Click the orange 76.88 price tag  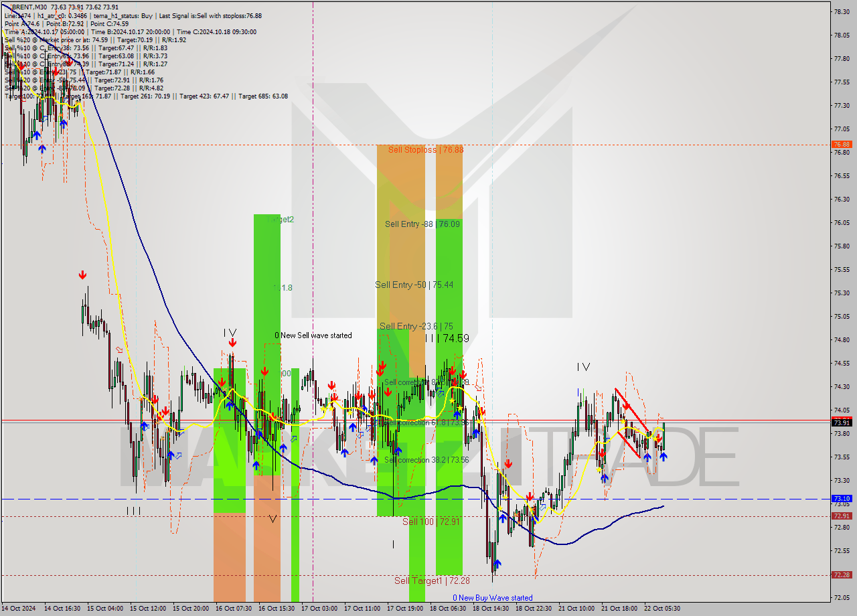pos(842,145)
